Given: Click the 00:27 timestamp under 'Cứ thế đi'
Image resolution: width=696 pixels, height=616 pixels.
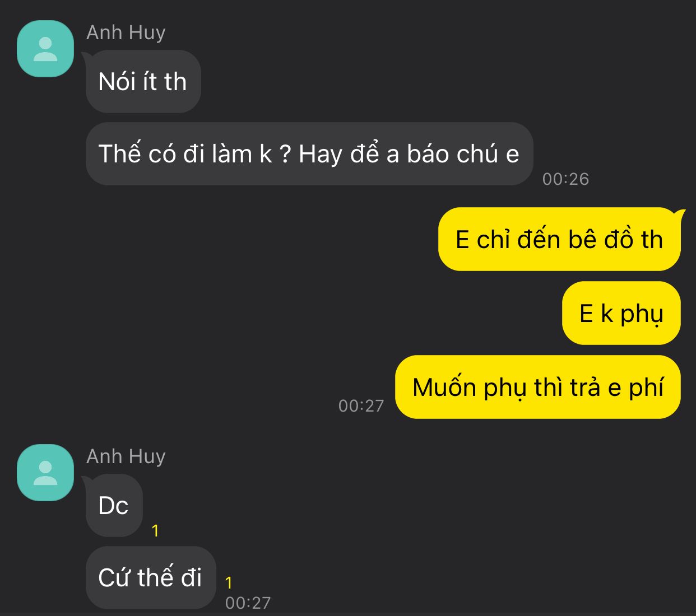Looking at the screenshot, I should tap(248, 603).
